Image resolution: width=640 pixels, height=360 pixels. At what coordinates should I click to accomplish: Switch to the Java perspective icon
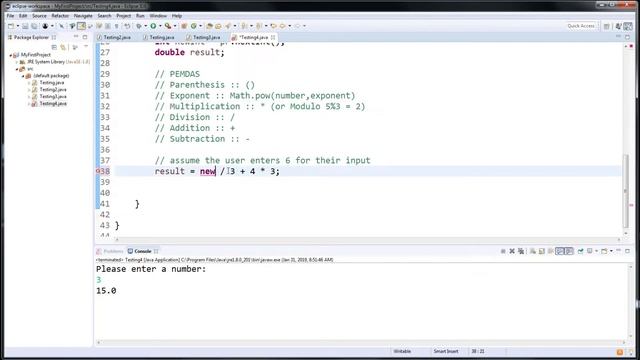tap(628, 26)
